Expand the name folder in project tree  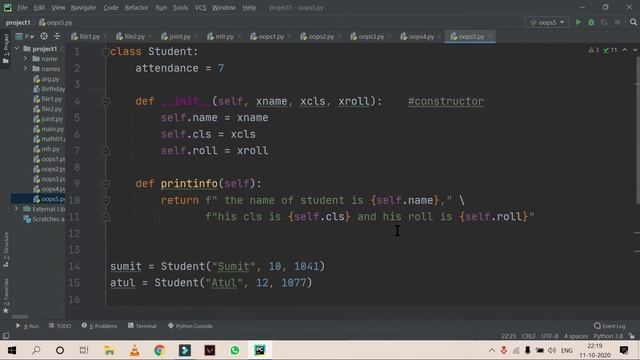(26, 59)
